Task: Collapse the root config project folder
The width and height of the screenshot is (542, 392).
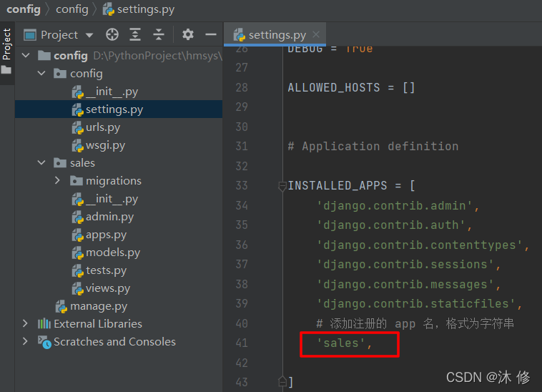Action: pyautogui.click(x=26, y=55)
